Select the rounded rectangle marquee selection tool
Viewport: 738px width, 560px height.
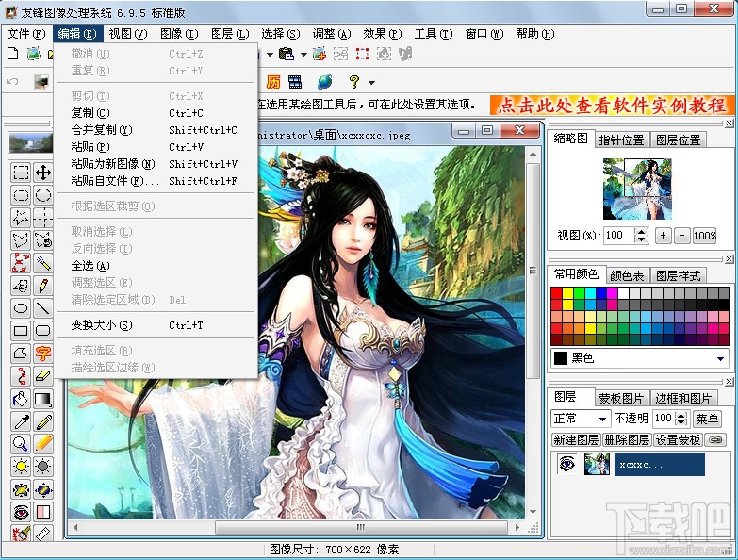[x=21, y=195]
